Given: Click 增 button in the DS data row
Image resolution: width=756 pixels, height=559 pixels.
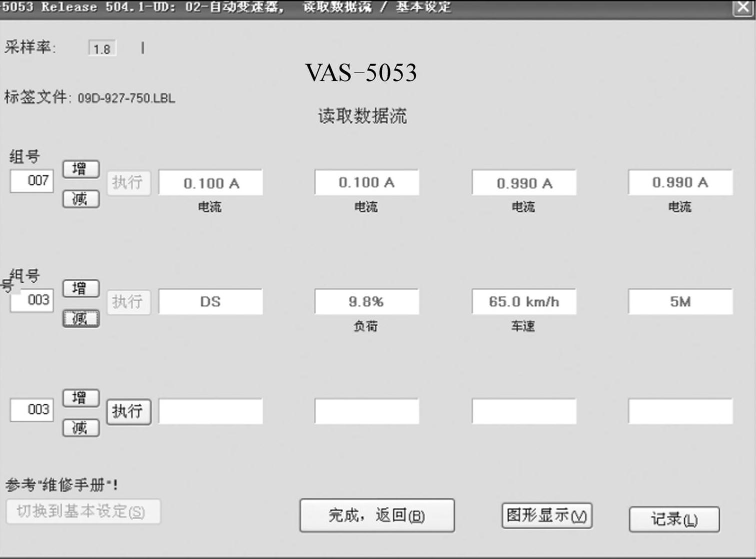Looking at the screenshot, I should 81,288.
